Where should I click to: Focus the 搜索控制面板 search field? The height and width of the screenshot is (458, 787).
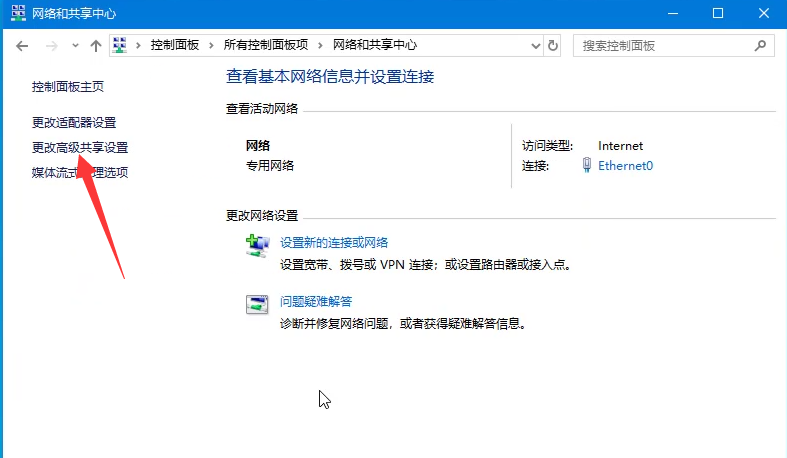(674, 46)
